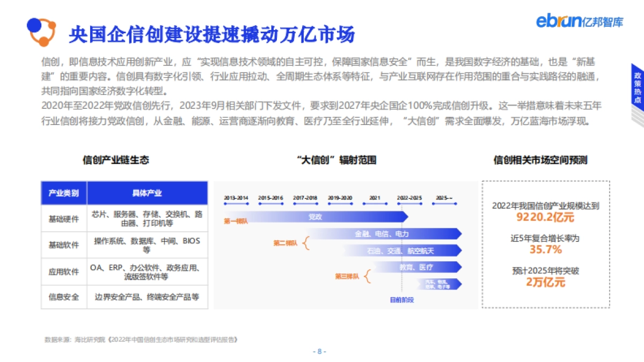
Task: Click the 石油、交通、航空航天 arrow
Action: click(x=402, y=250)
